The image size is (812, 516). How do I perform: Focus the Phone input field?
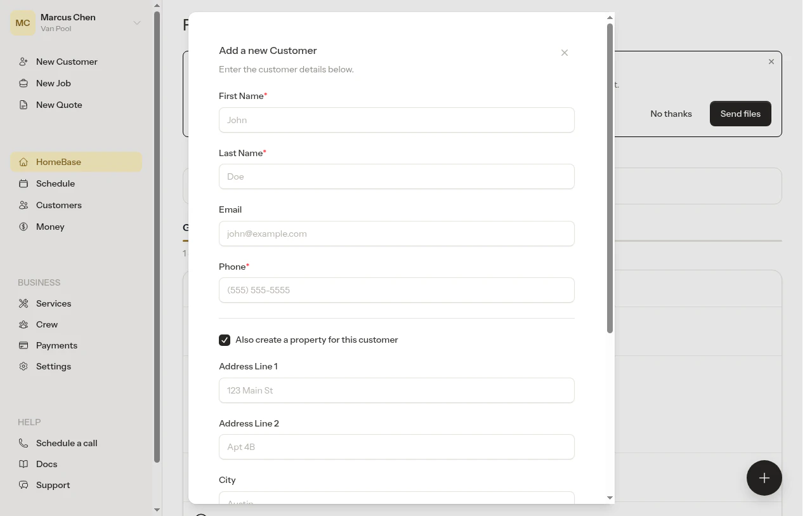click(396, 290)
